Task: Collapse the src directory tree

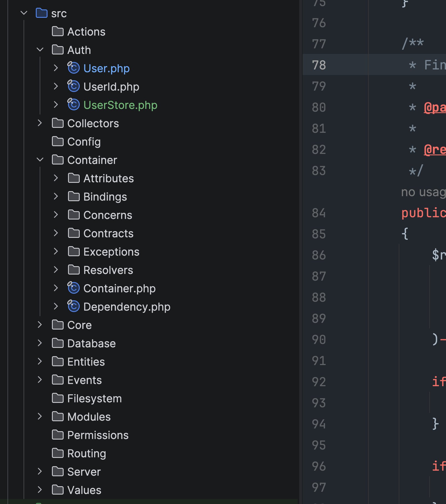Action: [x=24, y=13]
